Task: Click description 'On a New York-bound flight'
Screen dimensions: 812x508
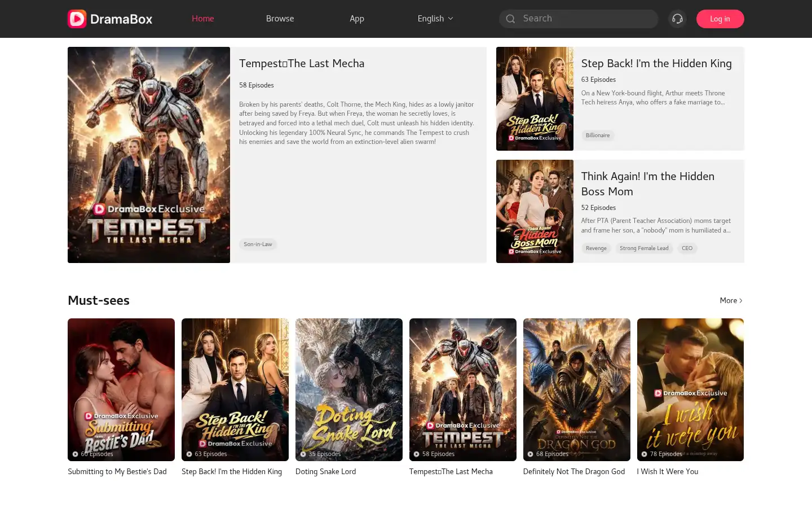Action: click(654, 98)
